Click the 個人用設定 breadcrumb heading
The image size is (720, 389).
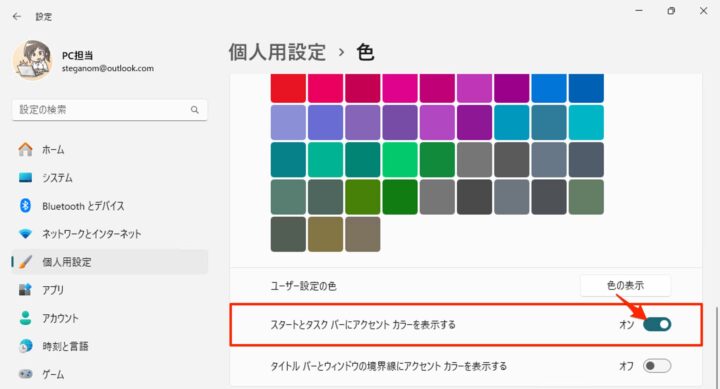tap(277, 52)
